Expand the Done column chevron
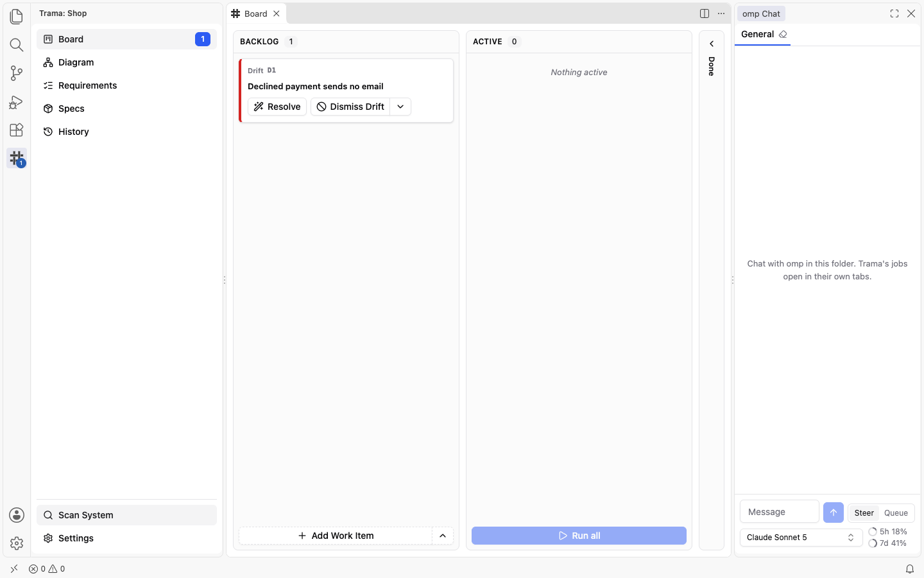This screenshot has height=578, width=924. click(x=712, y=44)
